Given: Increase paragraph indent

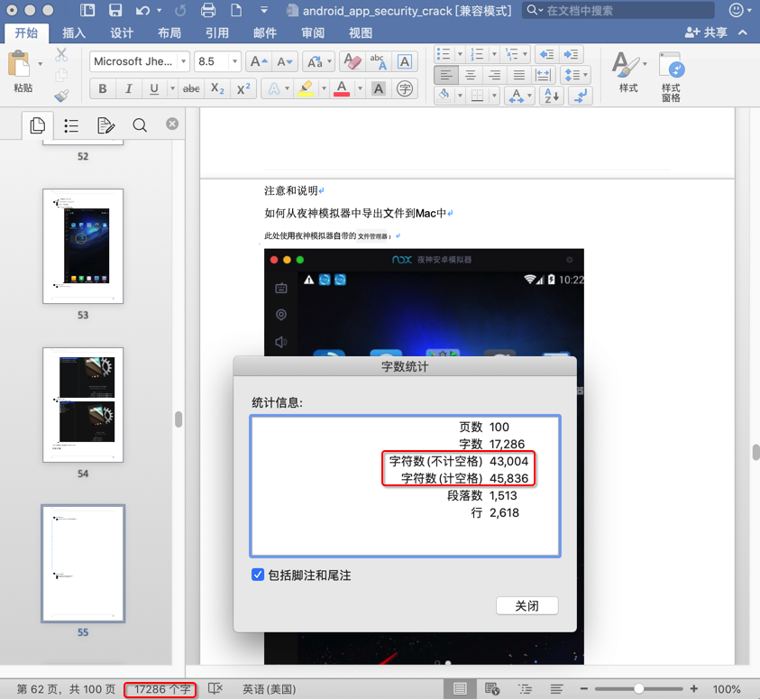Looking at the screenshot, I should (x=571, y=54).
